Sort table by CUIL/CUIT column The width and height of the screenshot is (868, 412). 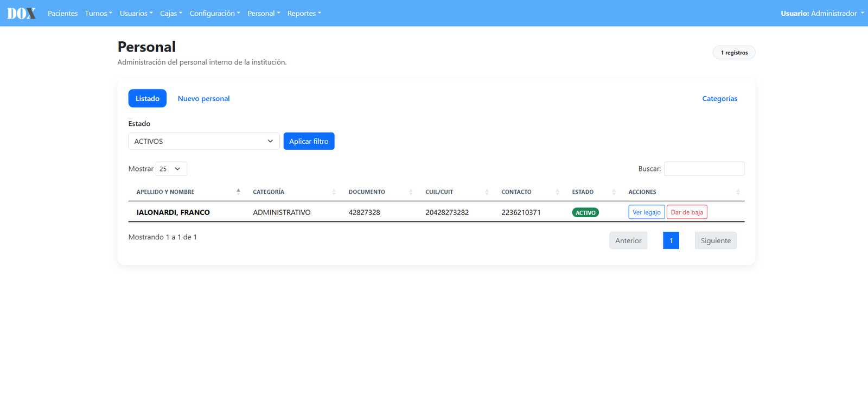point(456,192)
